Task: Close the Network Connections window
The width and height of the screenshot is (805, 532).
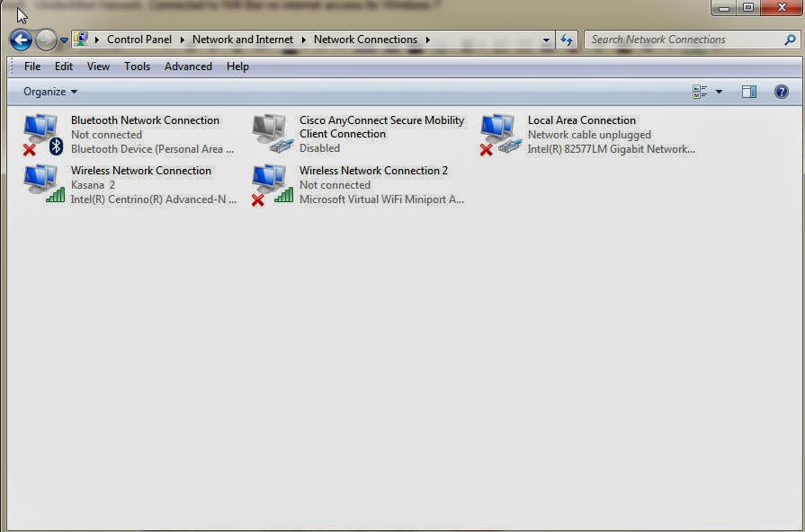Action: [x=782, y=8]
